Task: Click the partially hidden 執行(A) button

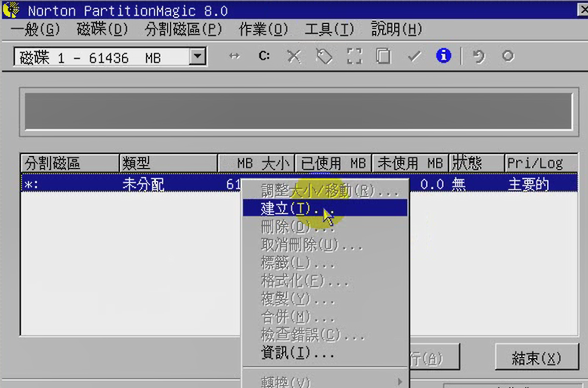Action: tap(434, 357)
